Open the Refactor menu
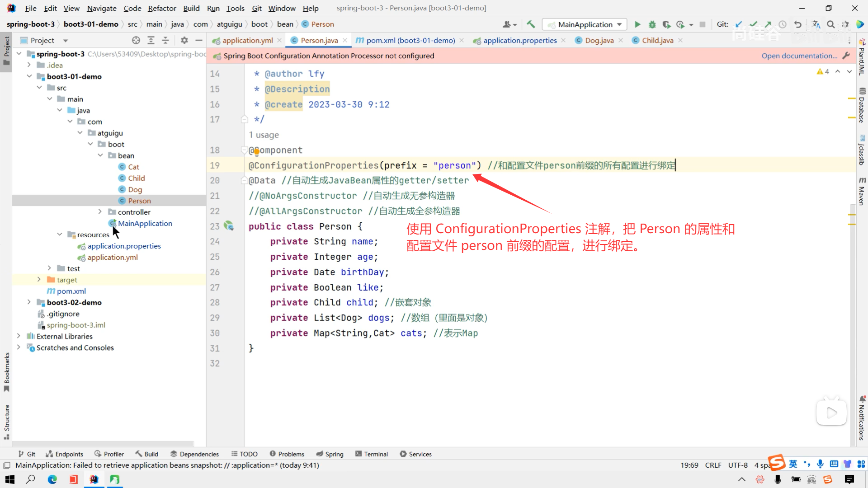 (x=162, y=8)
